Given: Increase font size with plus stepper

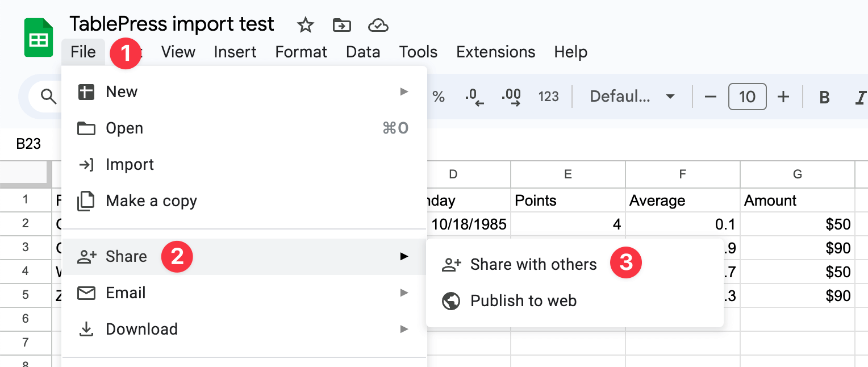Looking at the screenshot, I should coord(783,97).
